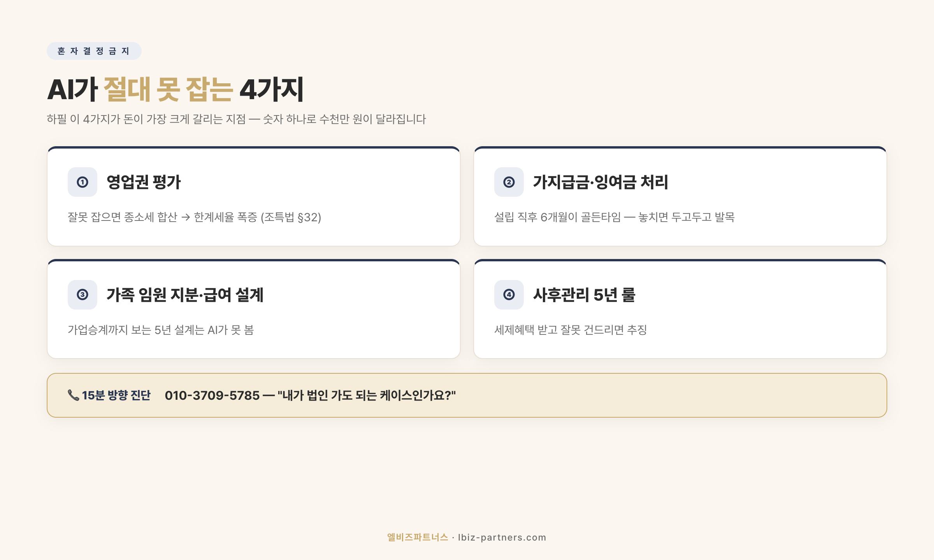Viewport: 934px width, 560px height.
Task: Click the 가지급금·잉여금 처리 card title
Action: point(600,182)
